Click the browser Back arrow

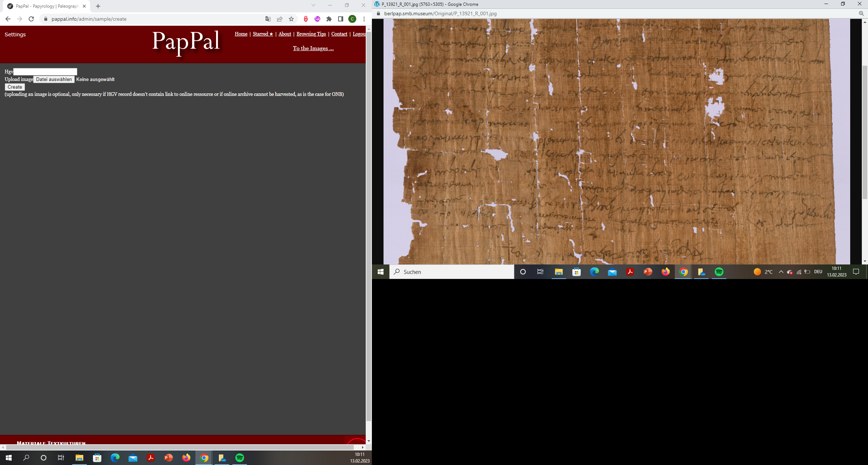(x=8, y=19)
